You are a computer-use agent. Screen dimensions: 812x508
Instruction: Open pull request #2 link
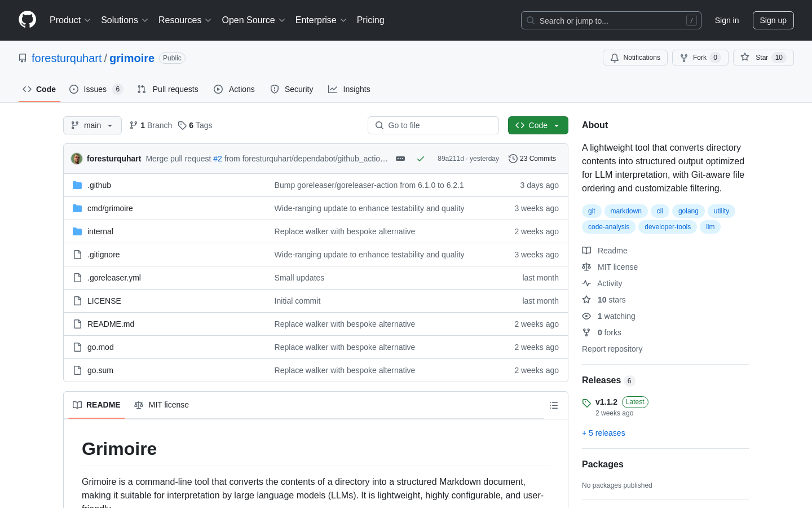[218, 159]
